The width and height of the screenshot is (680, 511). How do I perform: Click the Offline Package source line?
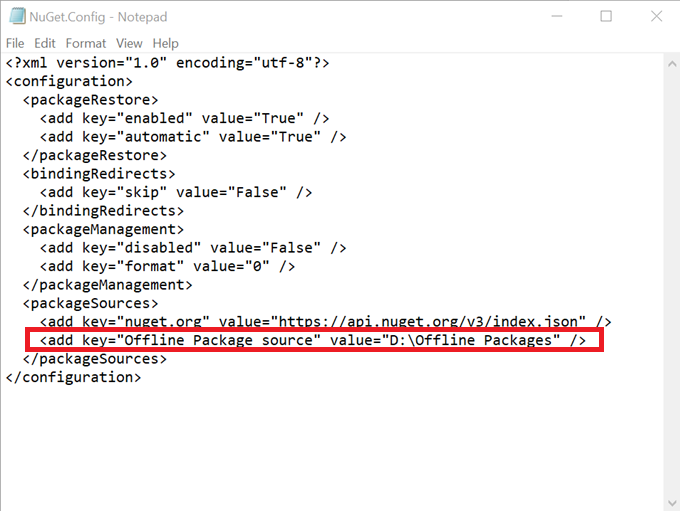(313, 341)
